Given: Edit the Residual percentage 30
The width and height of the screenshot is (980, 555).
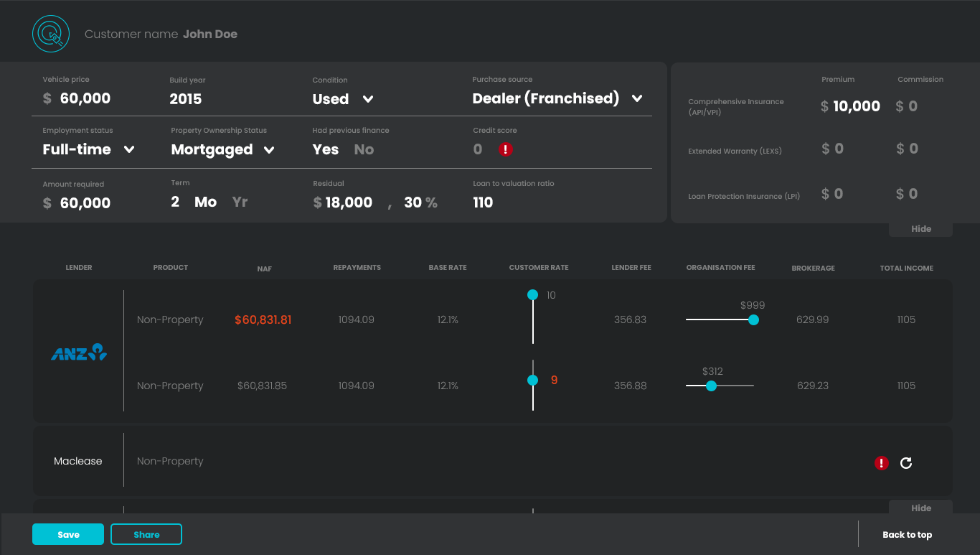Looking at the screenshot, I should click(413, 202).
